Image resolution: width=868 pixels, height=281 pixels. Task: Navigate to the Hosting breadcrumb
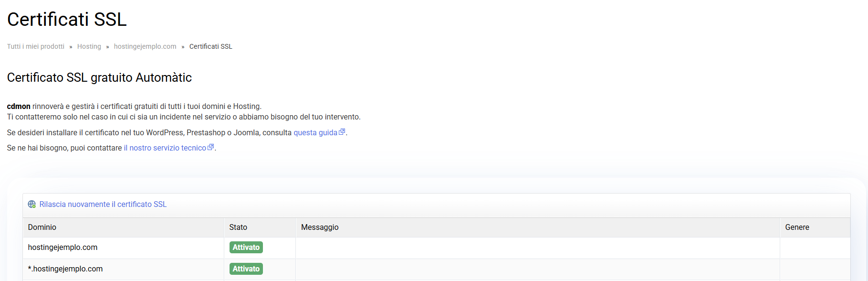click(x=89, y=46)
